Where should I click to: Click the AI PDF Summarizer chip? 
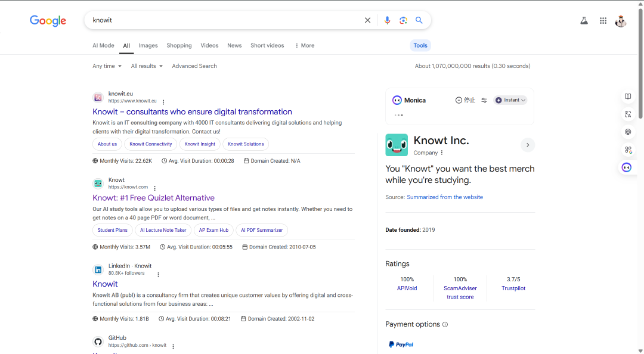point(262,231)
